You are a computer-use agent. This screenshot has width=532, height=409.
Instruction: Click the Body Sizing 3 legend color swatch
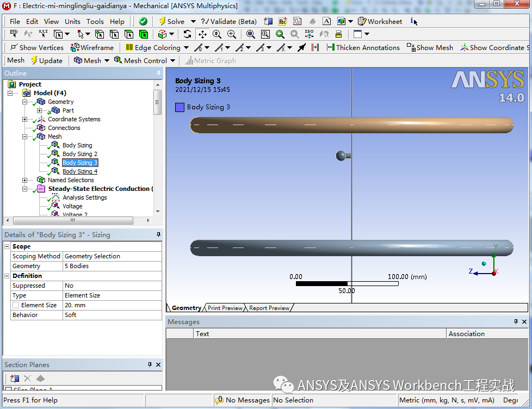(180, 107)
